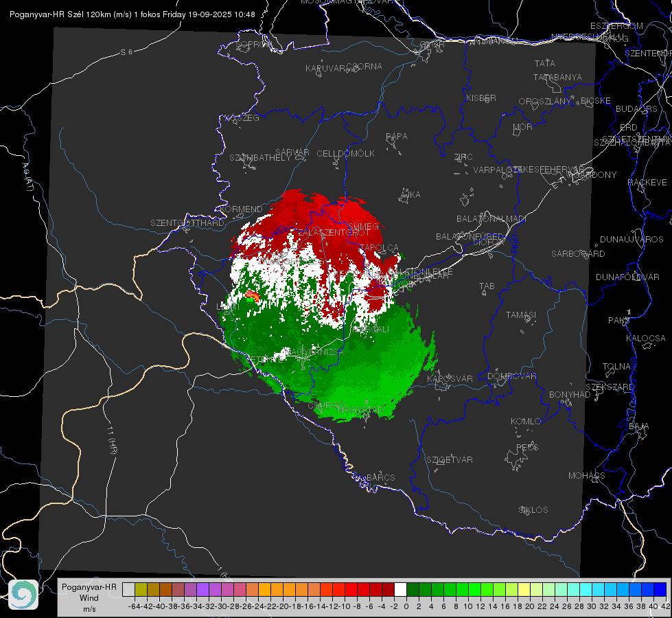The image size is (672, 618).
Task: Click the m/s unit label in the legend
Action: tap(89, 609)
